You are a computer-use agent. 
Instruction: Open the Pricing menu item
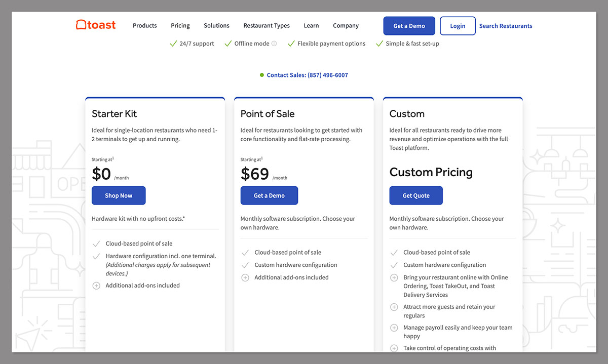point(180,26)
